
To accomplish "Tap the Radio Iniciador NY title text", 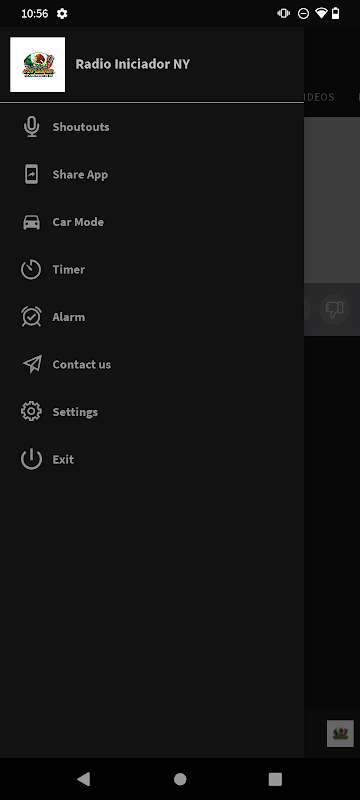I will click(133, 64).
